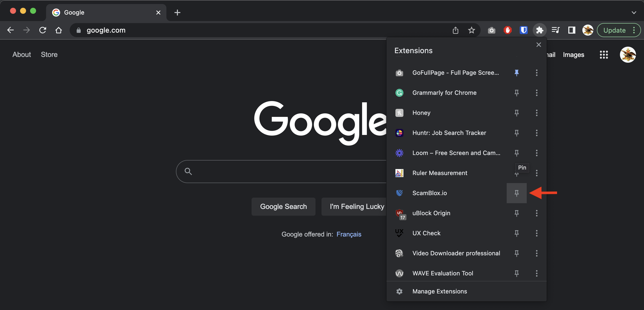This screenshot has width=644, height=310.
Task: Toggle the Extensions puzzle-piece menu
Action: click(540, 30)
